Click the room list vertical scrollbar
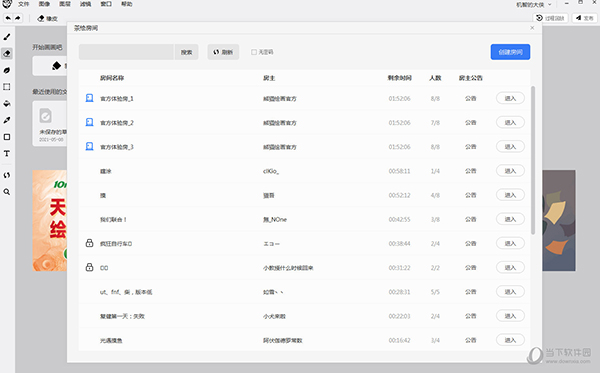This screenshot has width=600, height=373. coord(533,160)
